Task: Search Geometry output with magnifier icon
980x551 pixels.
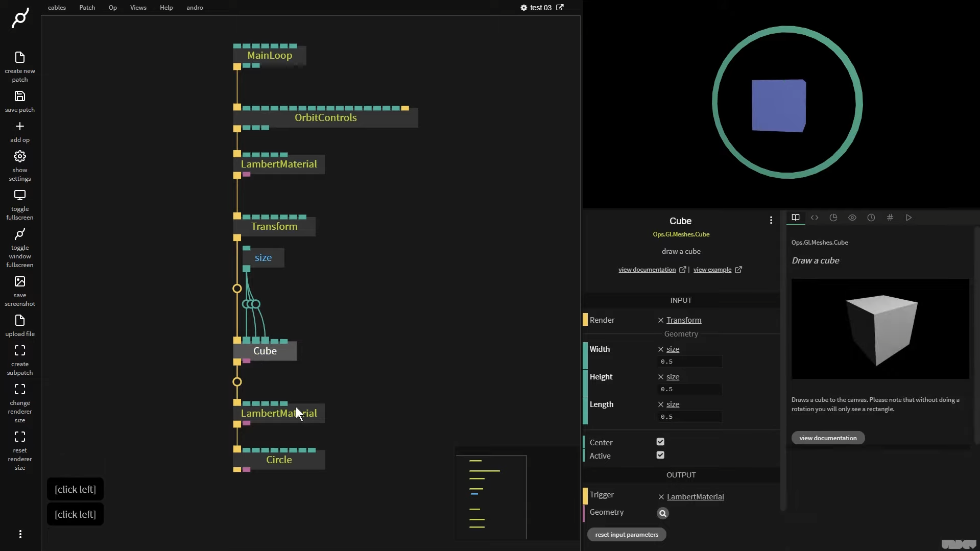Action: pyautogui.click(x=662, y=513)
